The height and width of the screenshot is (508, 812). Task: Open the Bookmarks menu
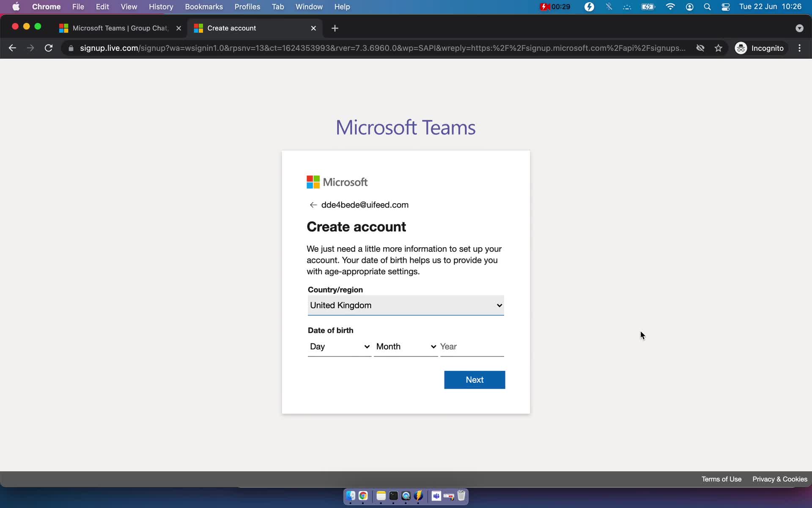coord(203,6)
